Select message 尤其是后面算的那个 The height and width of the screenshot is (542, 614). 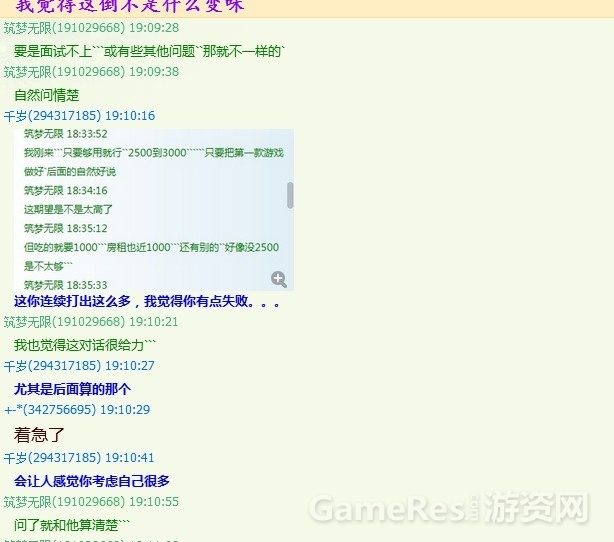72,389
